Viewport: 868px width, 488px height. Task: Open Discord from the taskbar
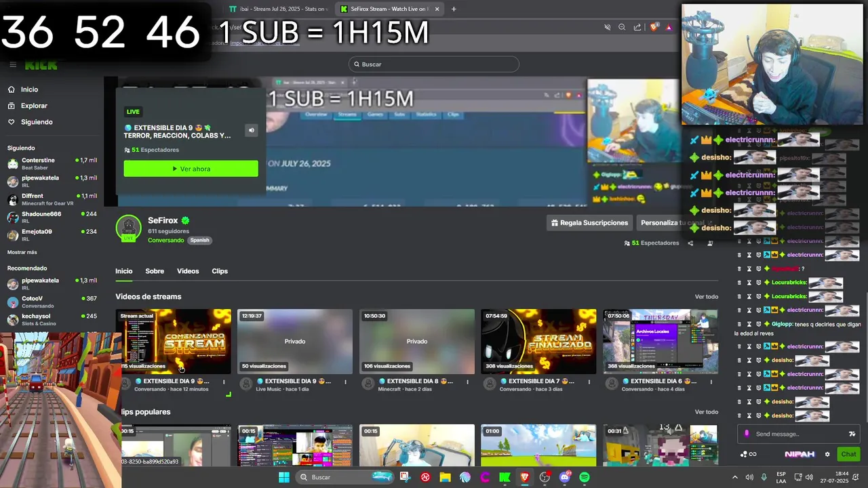[x=565, y=477]
